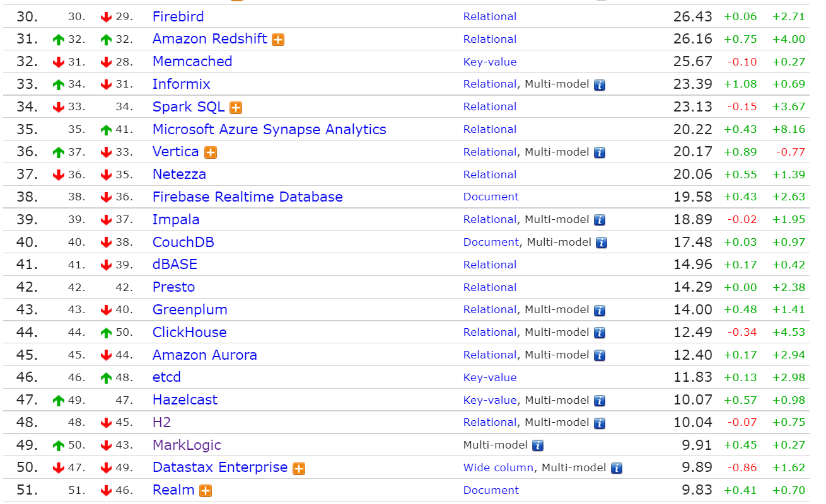Click the MarkLogic link
This screenshot has height=504, width=826.
187,445
